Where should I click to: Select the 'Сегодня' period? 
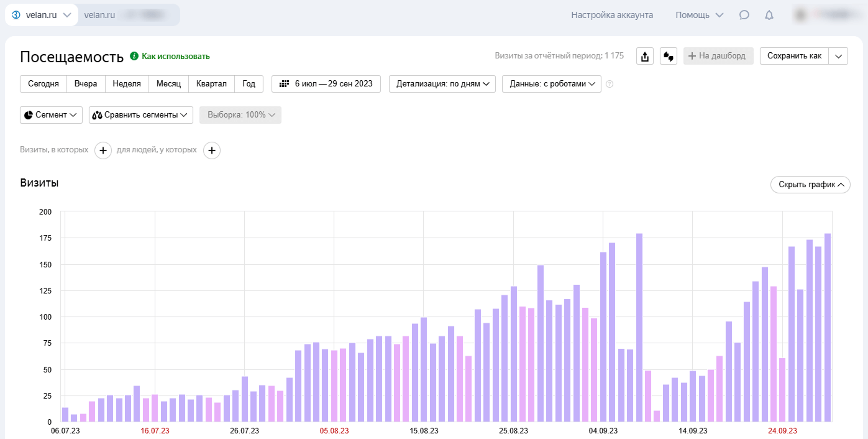pyautogui.click(x=43, y=84)
